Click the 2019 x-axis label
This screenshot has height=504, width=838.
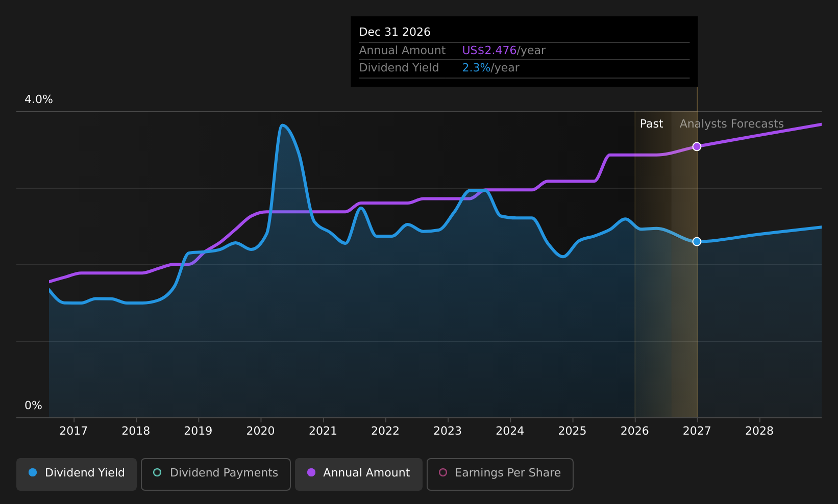click(198, 431)
